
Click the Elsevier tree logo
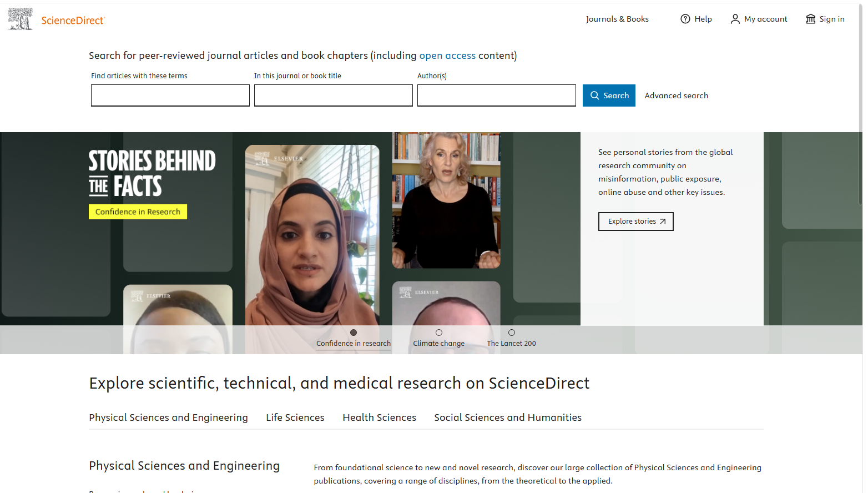pos(19,18)
